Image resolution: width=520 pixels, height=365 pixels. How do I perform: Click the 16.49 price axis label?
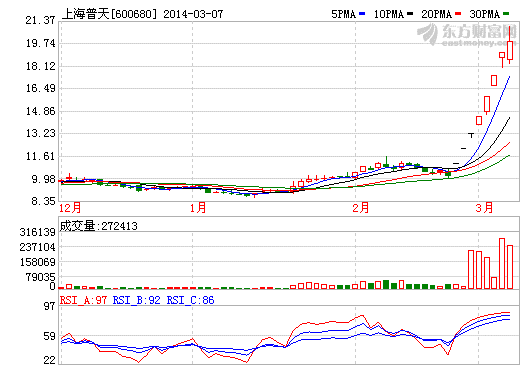40,88
